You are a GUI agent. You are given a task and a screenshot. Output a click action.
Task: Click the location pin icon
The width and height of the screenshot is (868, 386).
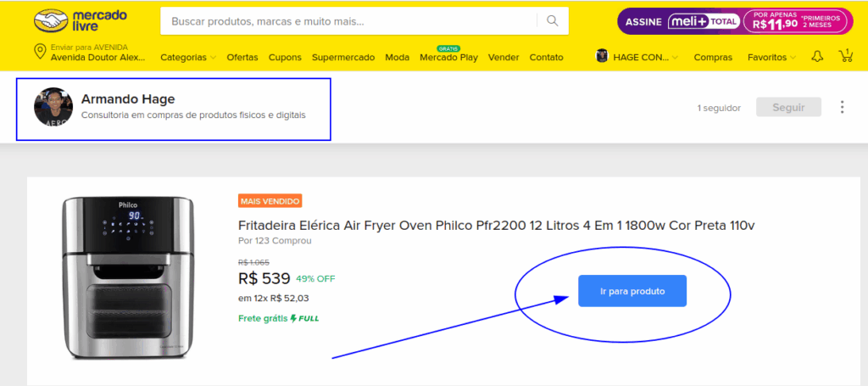click(40, 52)
